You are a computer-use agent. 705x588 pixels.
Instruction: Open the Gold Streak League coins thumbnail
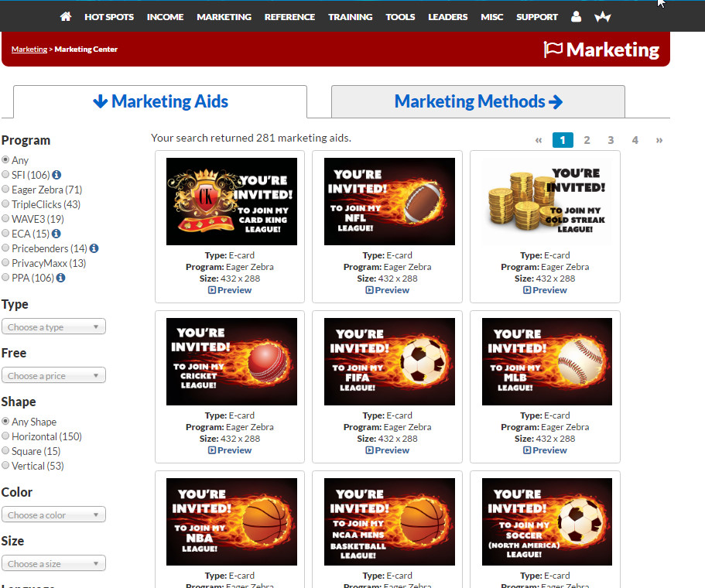click(546, 201)
